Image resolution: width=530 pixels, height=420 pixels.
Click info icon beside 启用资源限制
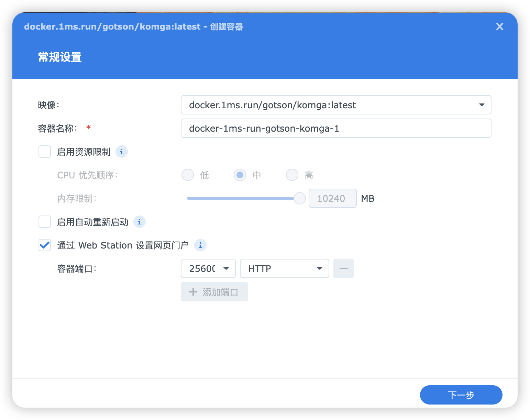tap(121, 152)
